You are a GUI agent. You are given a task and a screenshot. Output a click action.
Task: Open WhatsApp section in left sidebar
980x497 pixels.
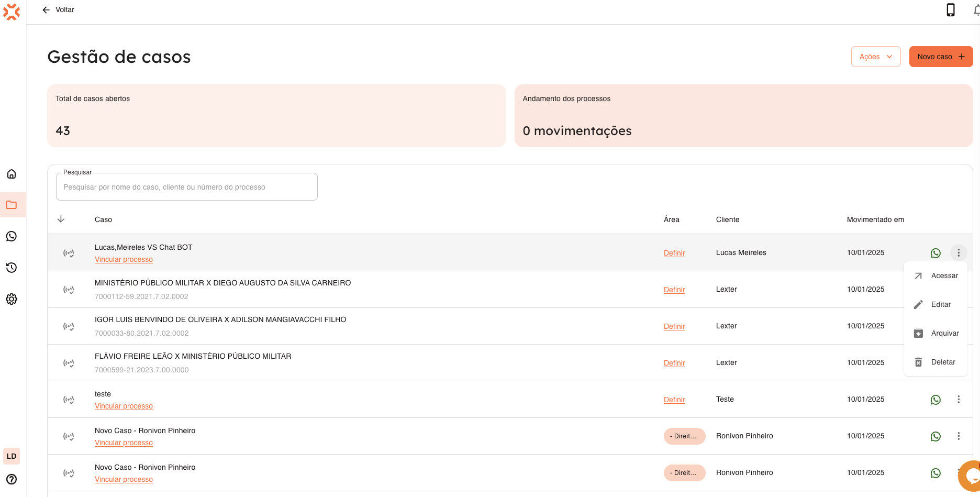pyautogui.click(x=12, y=236)
